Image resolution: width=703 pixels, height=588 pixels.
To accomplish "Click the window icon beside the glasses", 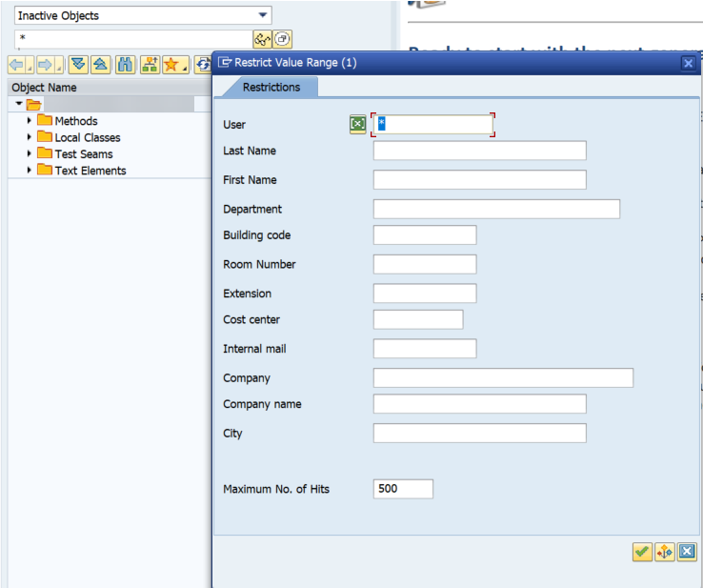I will click(282, 39).
